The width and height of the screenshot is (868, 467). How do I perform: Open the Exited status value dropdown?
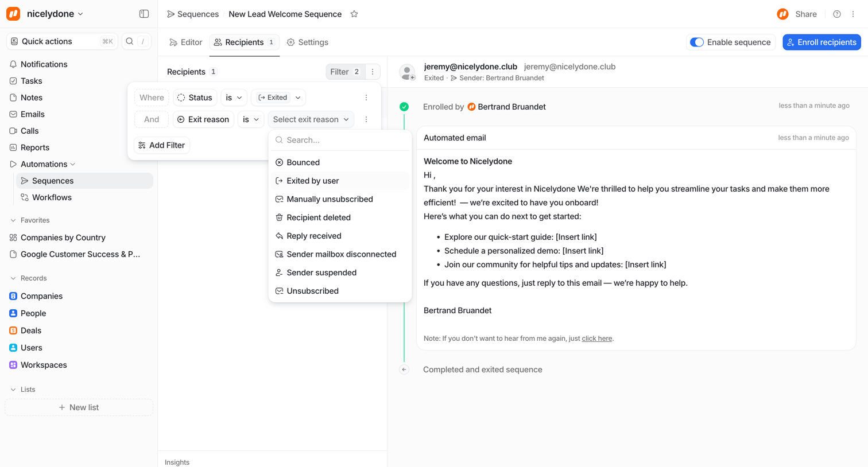[x=278, y=98]
